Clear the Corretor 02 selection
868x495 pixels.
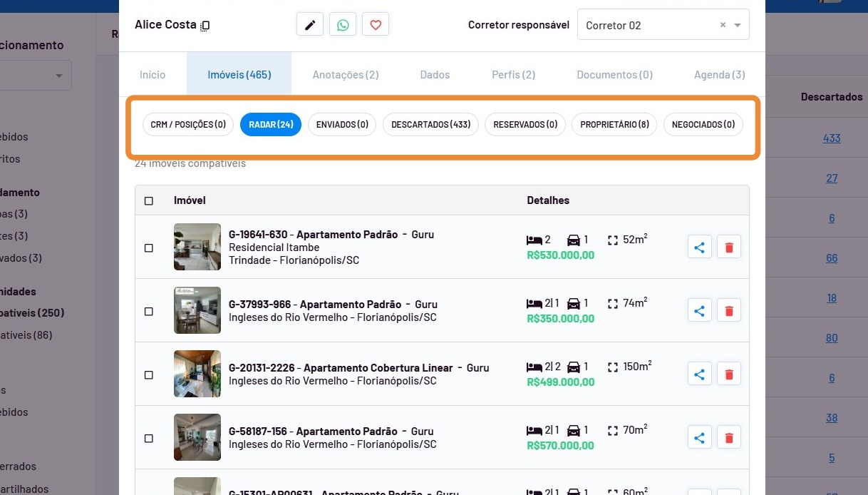coord(723,25)
